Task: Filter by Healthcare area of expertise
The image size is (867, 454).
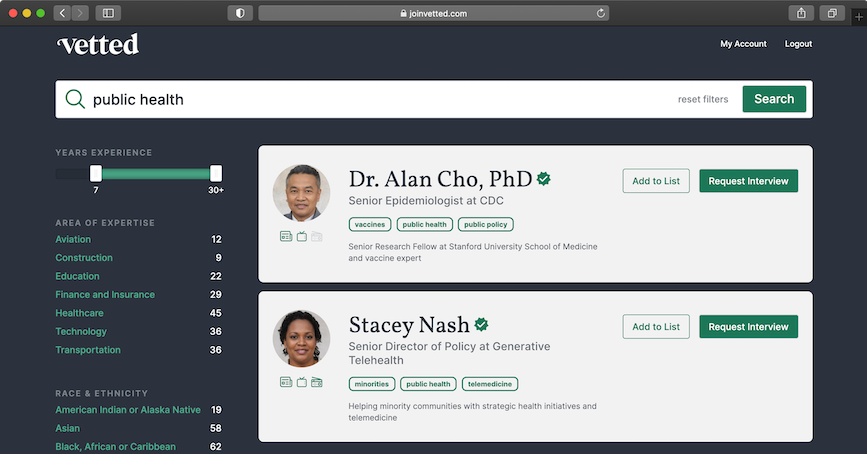Action: point(79,313)
